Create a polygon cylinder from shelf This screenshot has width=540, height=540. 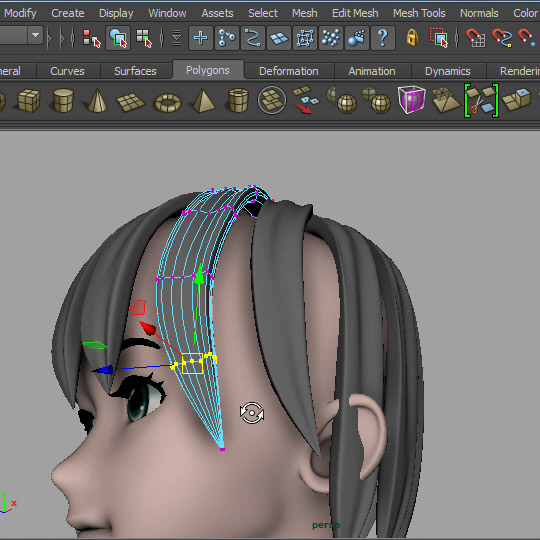click(x=63, y=100)
